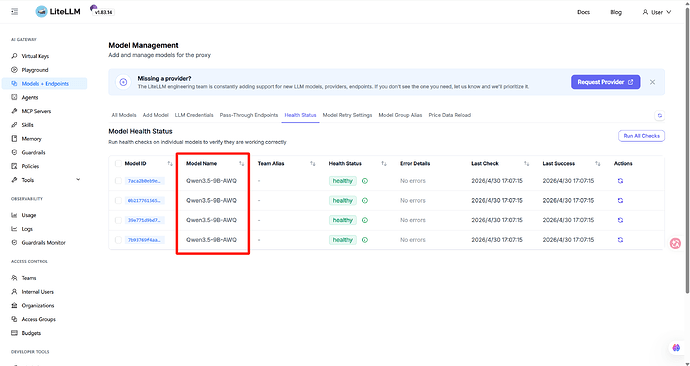Click the Guardrails Monitor sidebar icon
This screenshot has width=690, height=366.
(x=14, y=242)
